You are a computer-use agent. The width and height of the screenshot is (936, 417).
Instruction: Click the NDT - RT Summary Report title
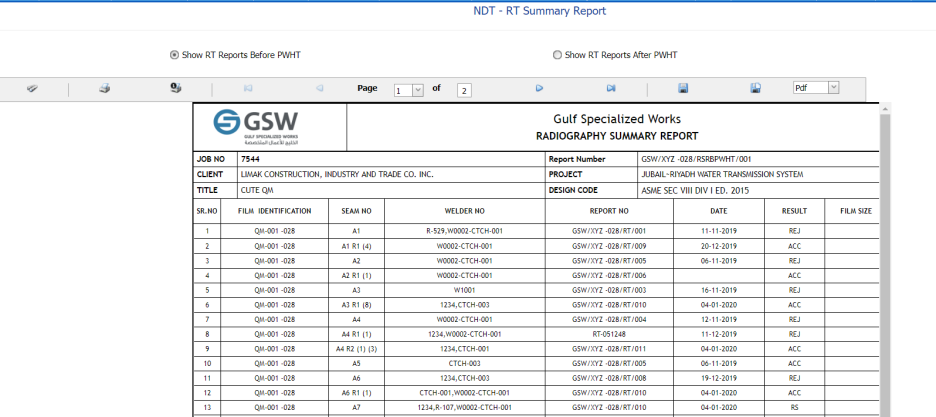(x=538, y=11)
